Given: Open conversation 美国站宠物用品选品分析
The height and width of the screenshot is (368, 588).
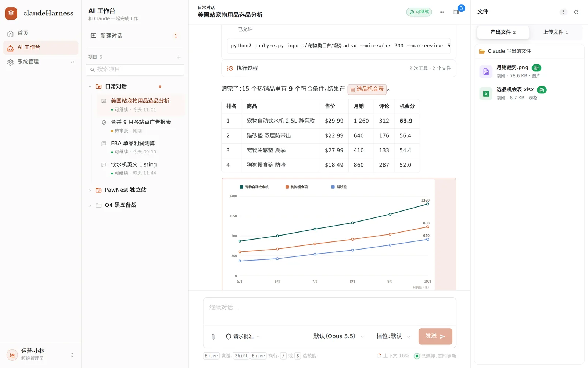Looking at the screenshot, I should pos(141,105).
